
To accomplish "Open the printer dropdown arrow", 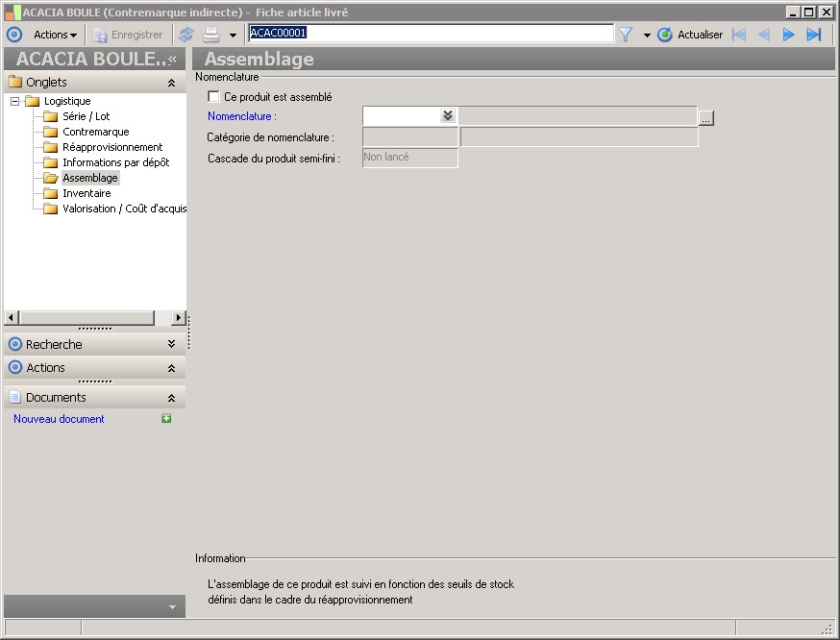I will pyautogui.click(x=233, y=36).
